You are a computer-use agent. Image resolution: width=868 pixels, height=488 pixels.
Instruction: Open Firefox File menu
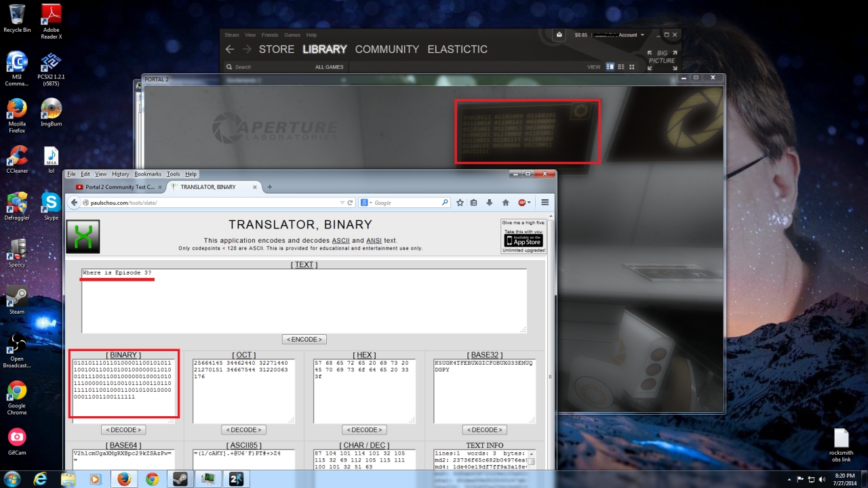pos(71,174)
